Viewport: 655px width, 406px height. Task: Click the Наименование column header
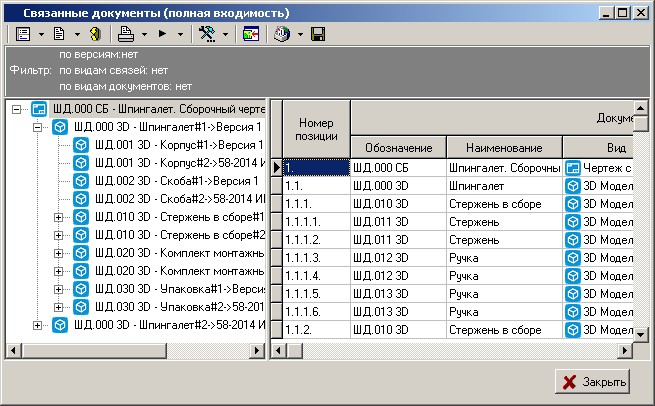tap(502, 147)
